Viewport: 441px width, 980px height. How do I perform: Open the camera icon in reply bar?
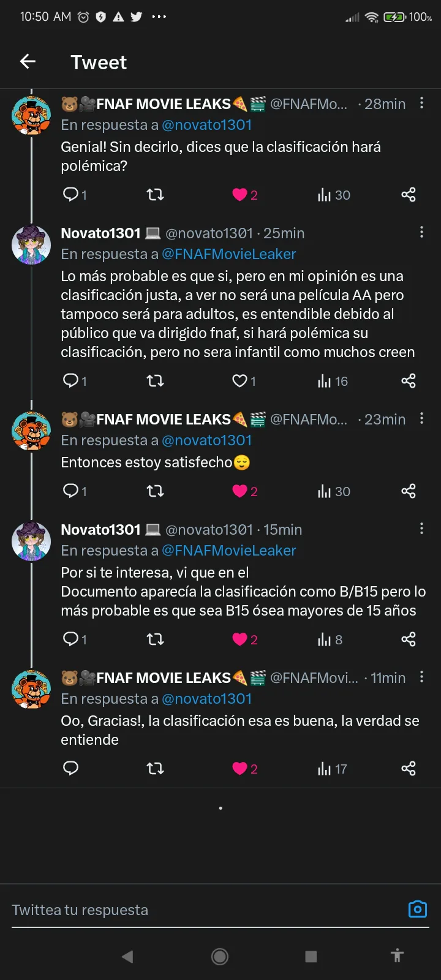click(417, 910)
